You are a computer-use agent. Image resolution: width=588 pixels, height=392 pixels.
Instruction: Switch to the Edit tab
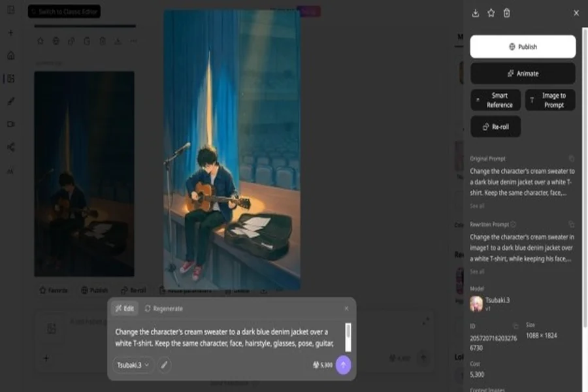point(125,308)
